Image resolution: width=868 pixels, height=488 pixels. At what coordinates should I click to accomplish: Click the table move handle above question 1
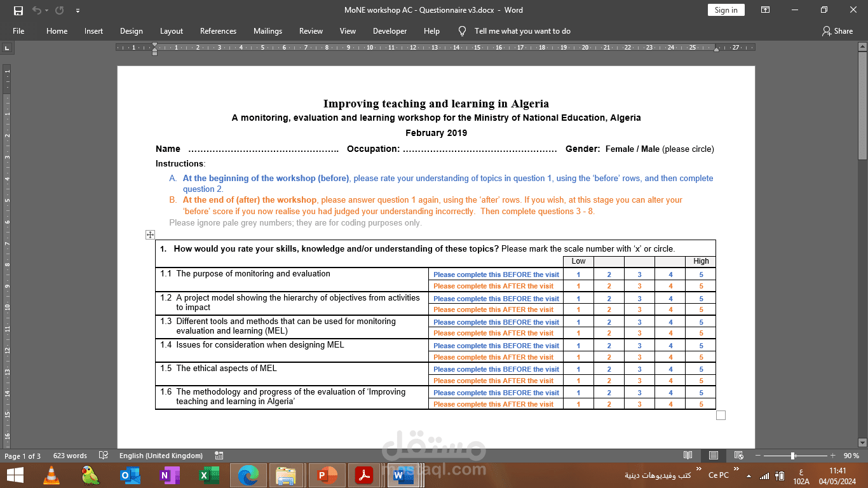point(150,235)
